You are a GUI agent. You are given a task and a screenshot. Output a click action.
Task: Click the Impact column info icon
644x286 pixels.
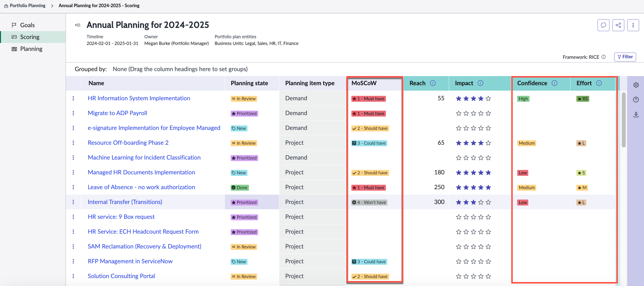(480, 83)
